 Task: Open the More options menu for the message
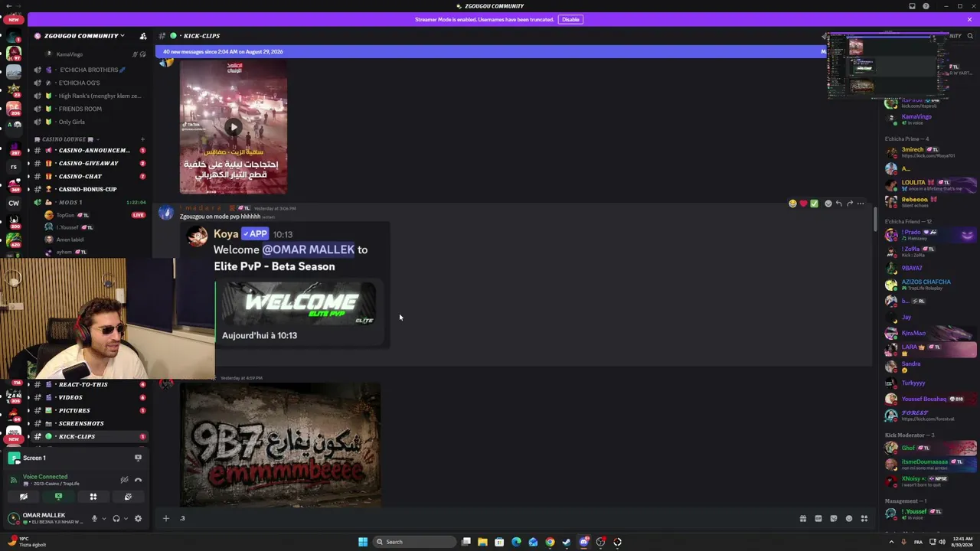tap(861, 204)
